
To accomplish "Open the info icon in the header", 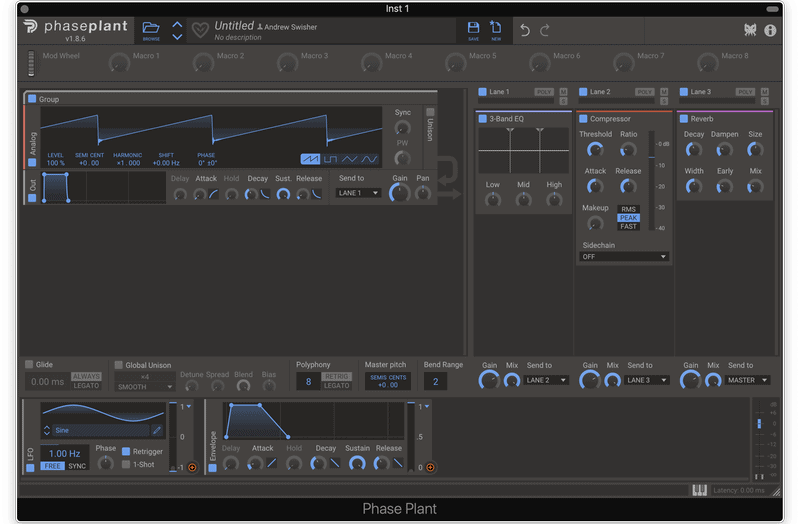I will click(770, 31).
